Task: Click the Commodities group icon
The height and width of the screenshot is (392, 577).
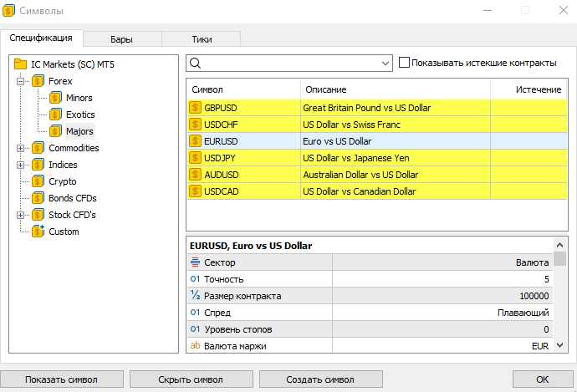Action: (x=38, y=148)
